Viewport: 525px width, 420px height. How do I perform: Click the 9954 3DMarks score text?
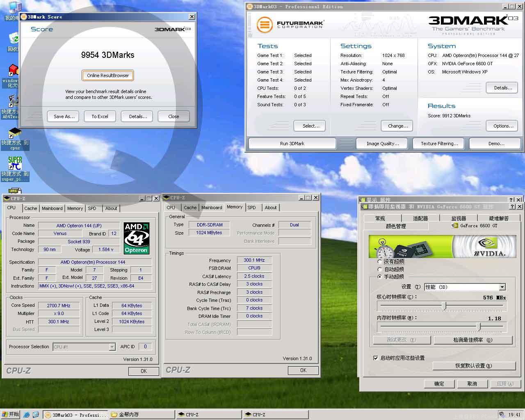pyautogui.click(x=107, y=55)
